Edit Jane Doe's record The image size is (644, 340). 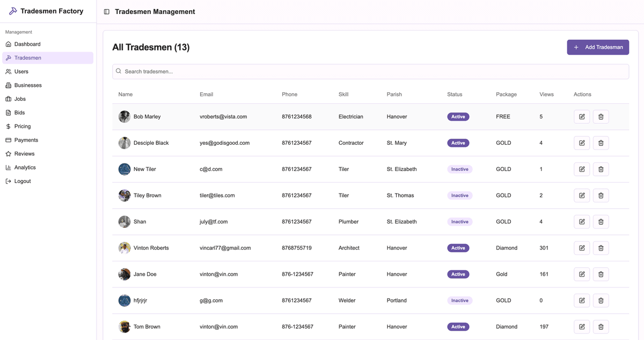[x=582, y=274]
